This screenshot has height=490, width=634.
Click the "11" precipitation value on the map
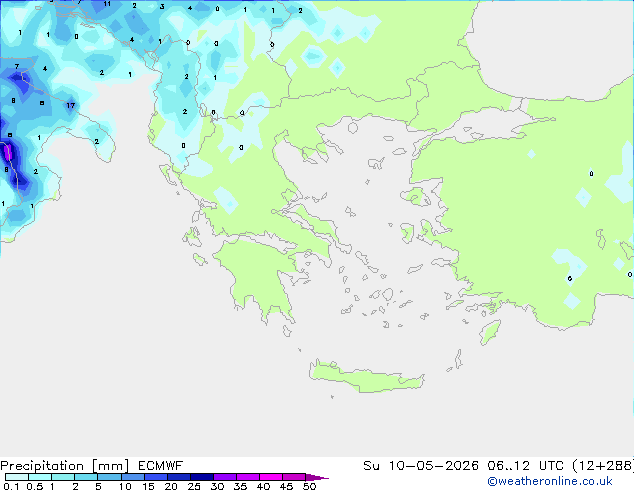[x=107, y=4]
